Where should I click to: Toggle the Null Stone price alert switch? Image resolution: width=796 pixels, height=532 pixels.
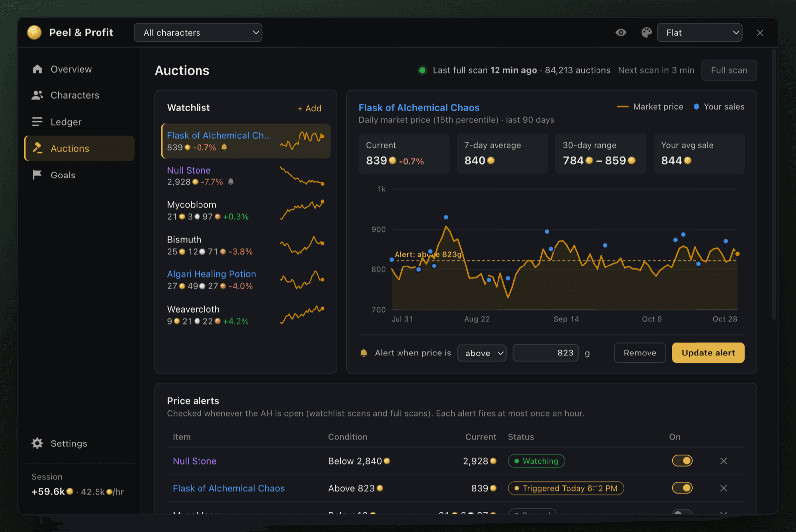tap(682, 461)
